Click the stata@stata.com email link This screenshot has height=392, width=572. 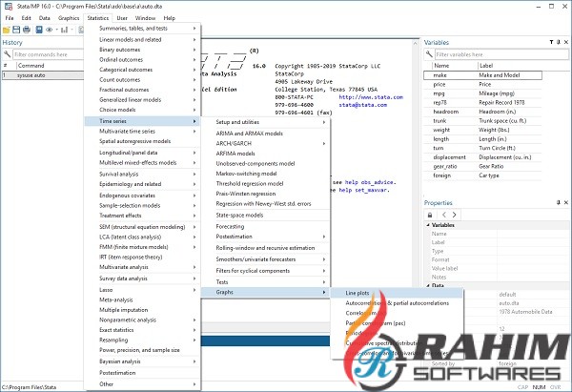[362, 105]
